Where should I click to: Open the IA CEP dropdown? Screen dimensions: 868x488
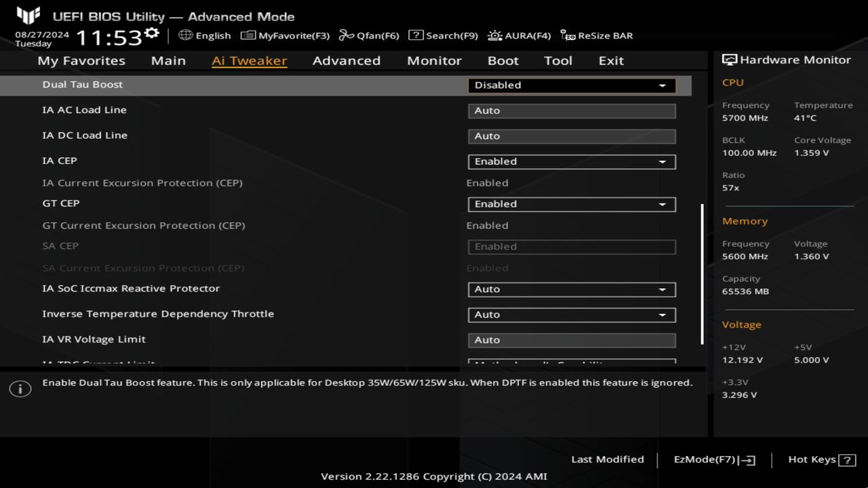point(572,162)
